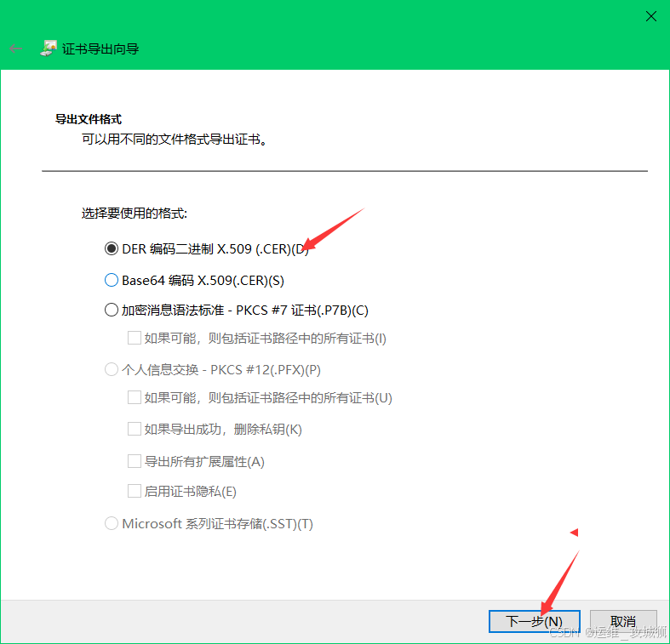This screenshot has height=644, width=670.
Task: Click the 取消 button
Action: coord(623,621)
